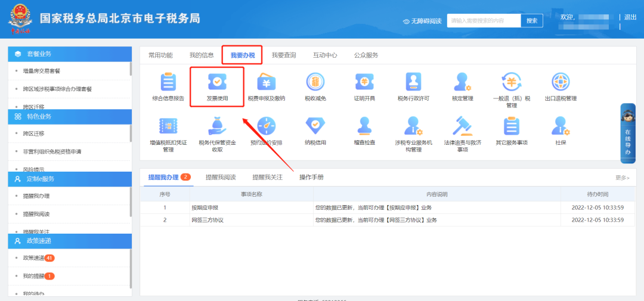The height and width of the screenshot is (301, 644).
Task: Open the 操作手册 tab
Action: coord(311,178)
